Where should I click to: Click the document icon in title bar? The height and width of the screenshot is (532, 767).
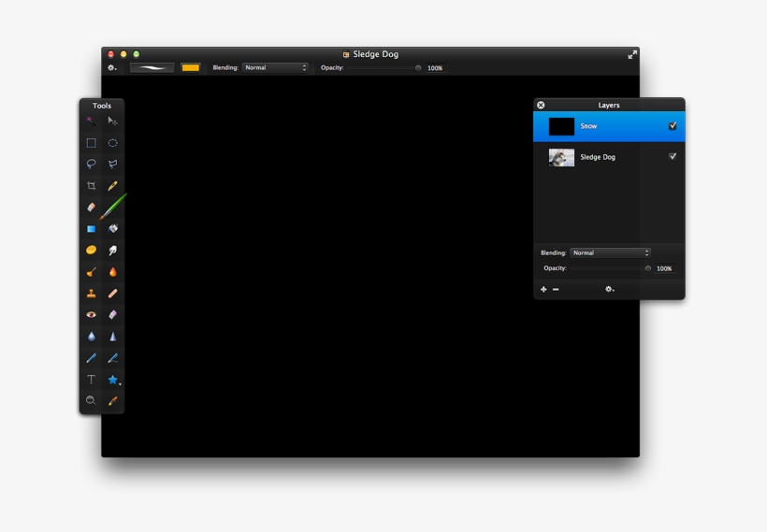click(346, 54)
